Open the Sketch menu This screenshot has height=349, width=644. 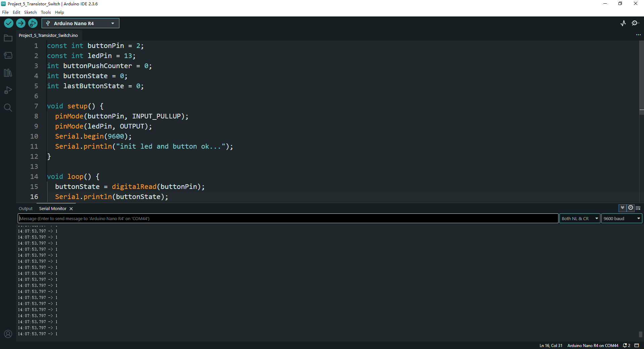coord(30,12)
